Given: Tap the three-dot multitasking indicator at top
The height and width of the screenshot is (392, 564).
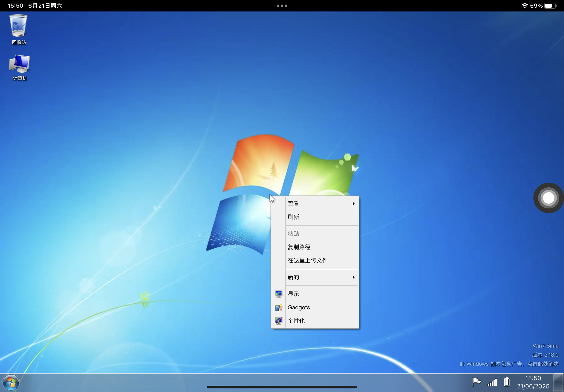Looking at the screenshot, I should (x=282, y=6).
